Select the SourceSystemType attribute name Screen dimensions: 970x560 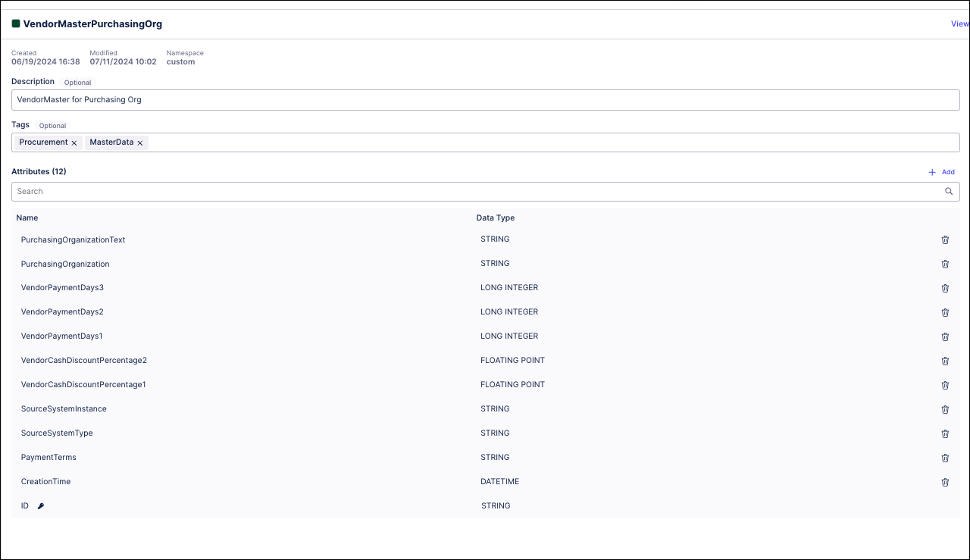57,433
